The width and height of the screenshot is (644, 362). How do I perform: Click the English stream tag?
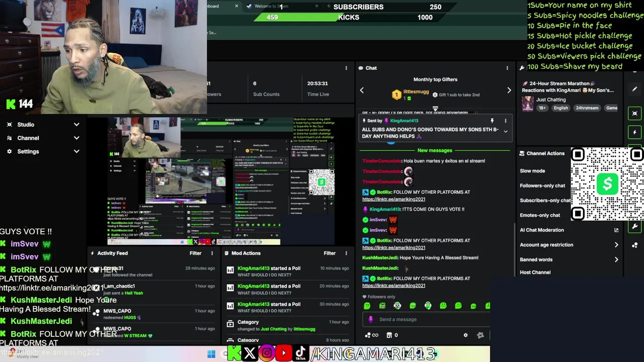pos(560,108)
